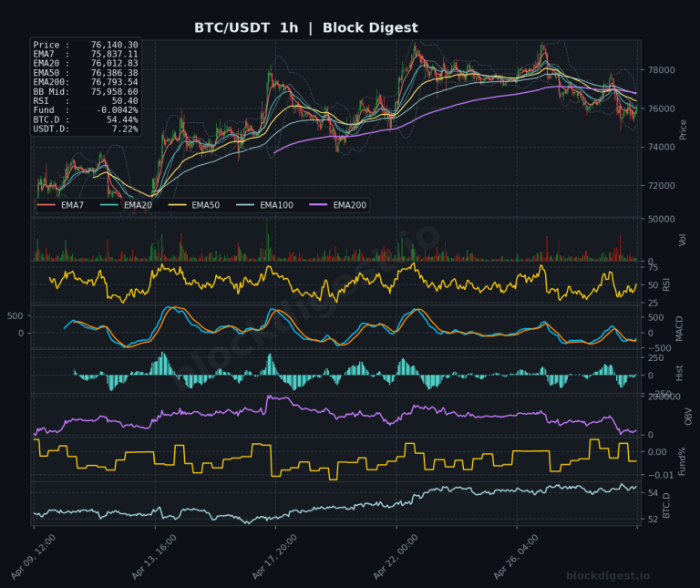Image resolution: width=700 pixels, height=588 pixels.
Task: Click the Apr 09, 12:00 date label
Action: coord(33,557)
